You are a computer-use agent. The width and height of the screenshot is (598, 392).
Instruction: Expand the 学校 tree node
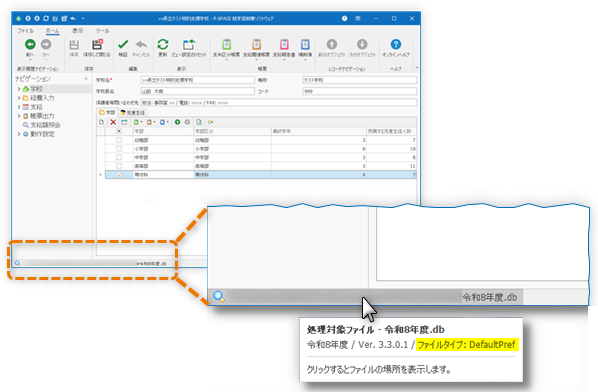(19, 89)
